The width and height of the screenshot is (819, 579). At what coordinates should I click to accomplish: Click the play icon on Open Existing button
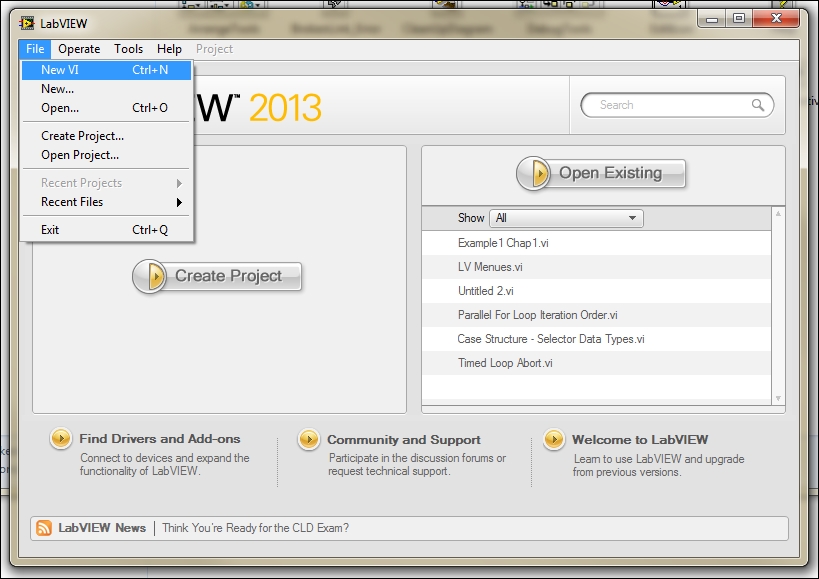pyautogui.click(x=534, y=173)
